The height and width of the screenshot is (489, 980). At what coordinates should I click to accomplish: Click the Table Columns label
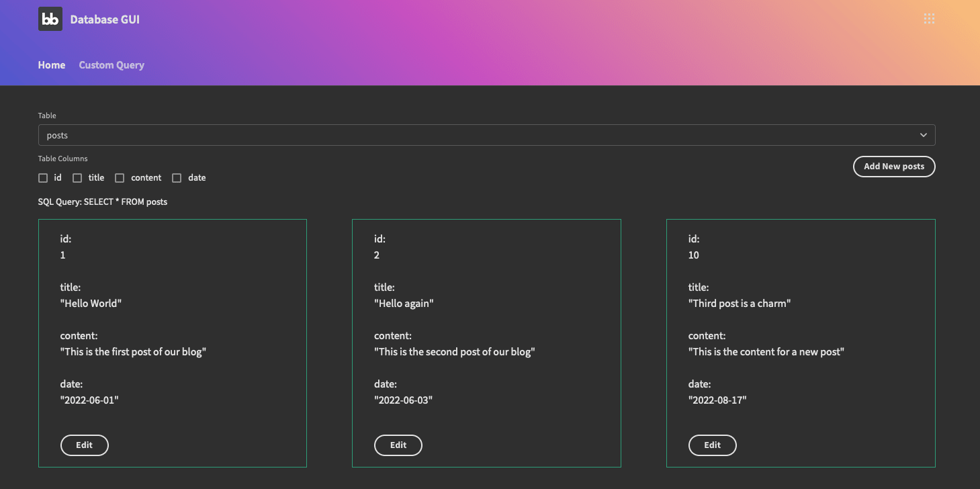(x=63, y=159)
